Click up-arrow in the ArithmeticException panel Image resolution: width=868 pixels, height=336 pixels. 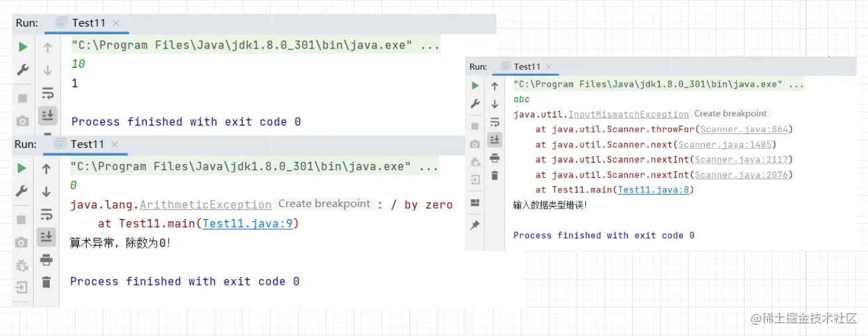click(46, 169)
